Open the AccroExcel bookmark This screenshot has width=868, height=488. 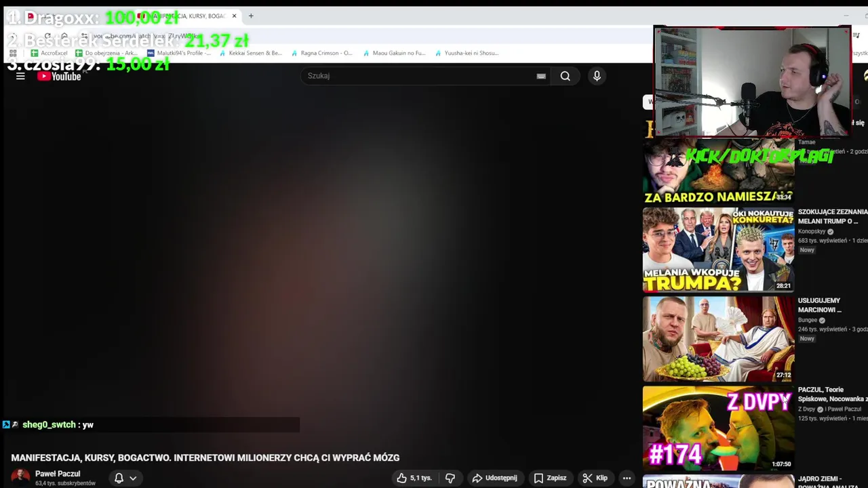coord(49,53)
